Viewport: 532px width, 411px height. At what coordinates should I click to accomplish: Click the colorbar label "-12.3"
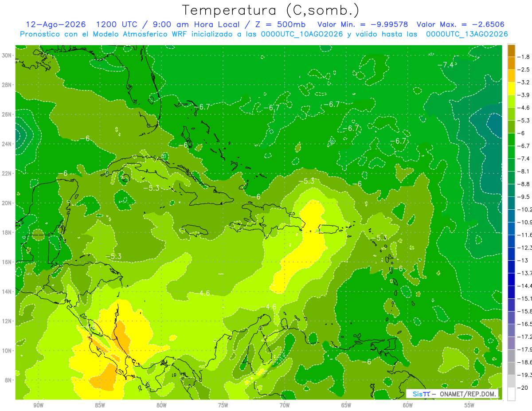(x=525, y=247)
